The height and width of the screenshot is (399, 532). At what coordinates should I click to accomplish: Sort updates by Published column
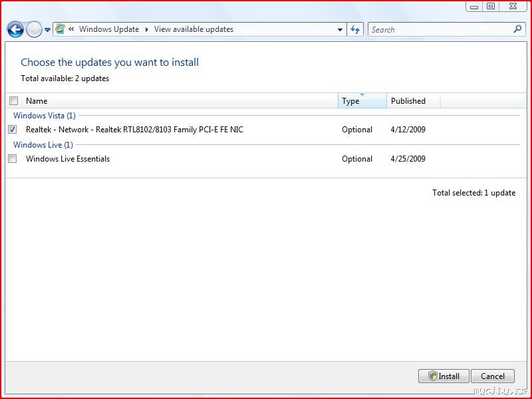coord(413,101)
